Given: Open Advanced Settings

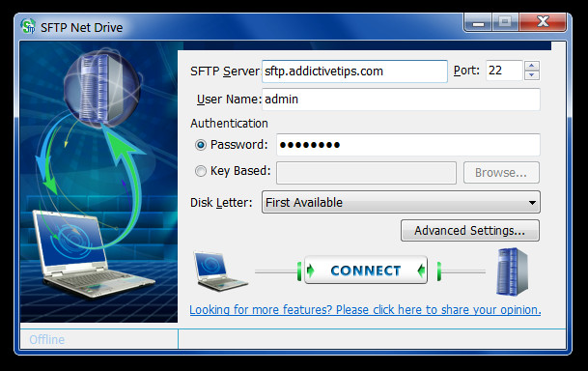Looking at the screenshot, I should pos(470,230).
